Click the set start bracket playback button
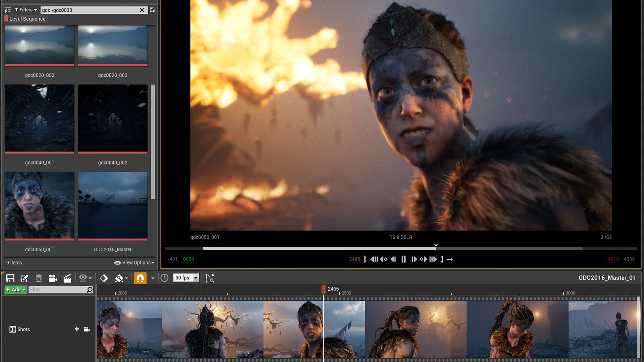The height and width of the screenshot is (362, 644). tap(365, 259)
